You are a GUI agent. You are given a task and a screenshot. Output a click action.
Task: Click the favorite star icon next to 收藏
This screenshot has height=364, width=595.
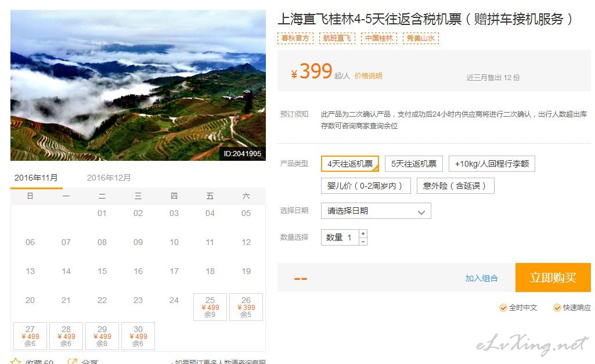click(x=16, y=361)
